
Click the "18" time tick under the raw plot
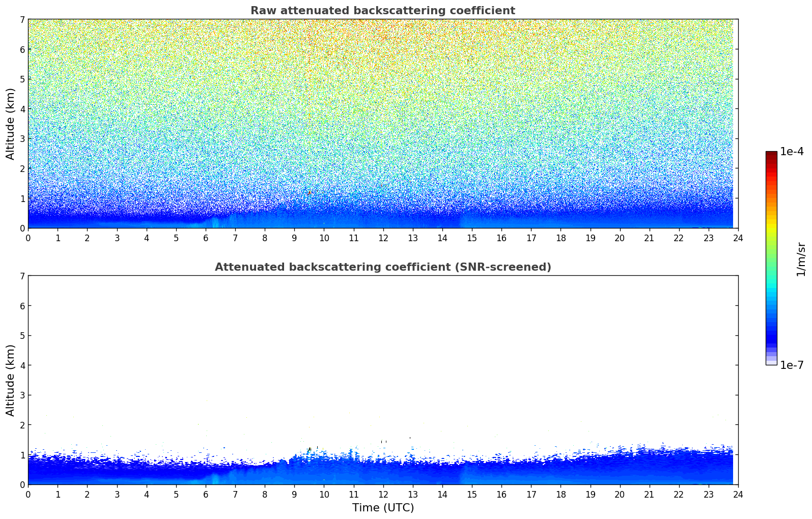tap(561, 238)
